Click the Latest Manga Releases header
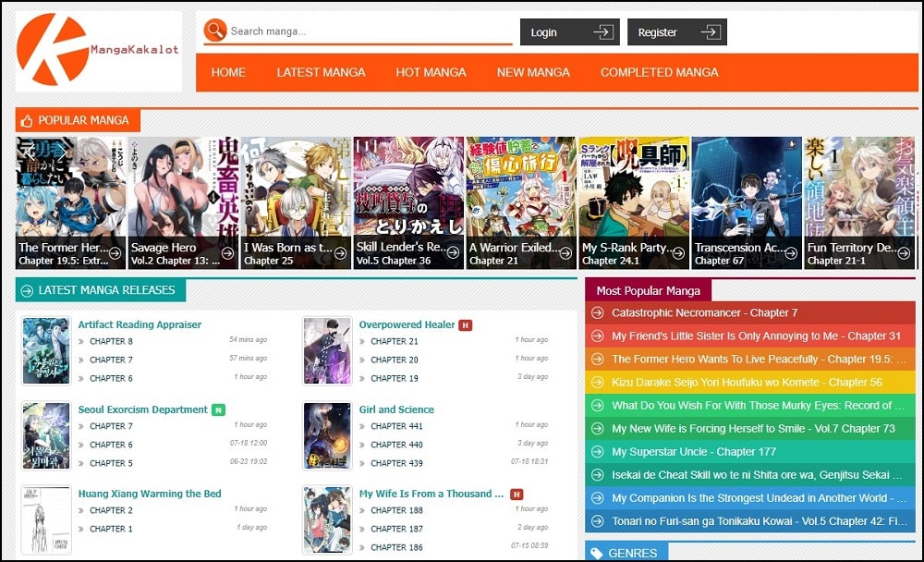Viewport: 924px width, 562px height. click(x=101, y=290)
